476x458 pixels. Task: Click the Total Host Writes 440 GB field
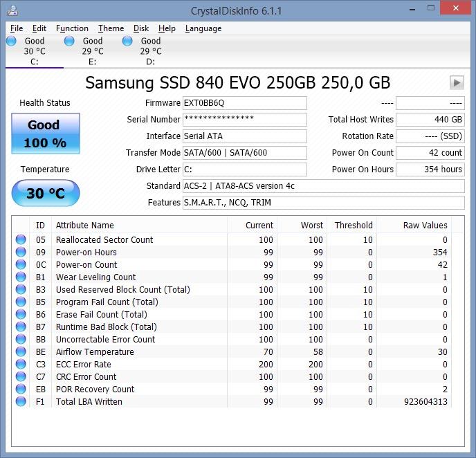coord(430,120)
